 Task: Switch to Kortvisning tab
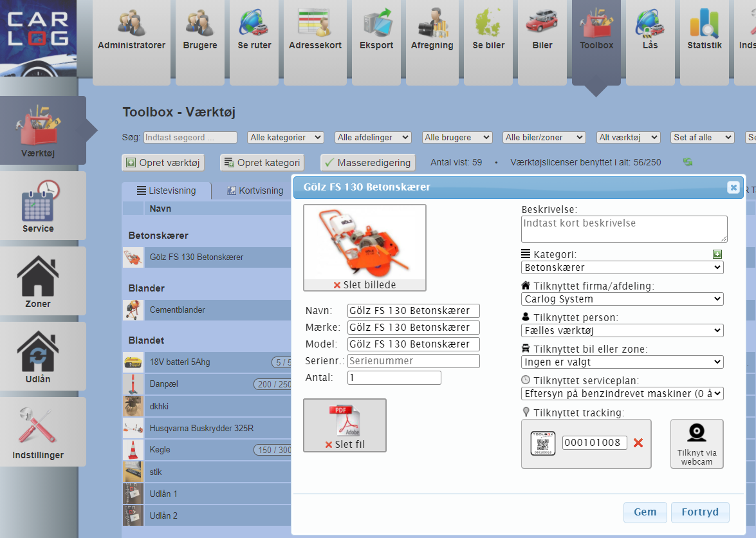(255, 190)
